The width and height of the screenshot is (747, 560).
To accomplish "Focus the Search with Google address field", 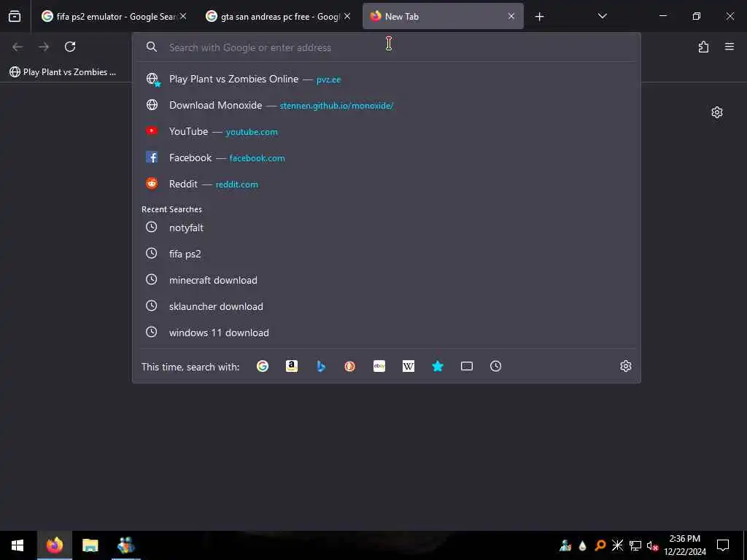I will point(386,47).
